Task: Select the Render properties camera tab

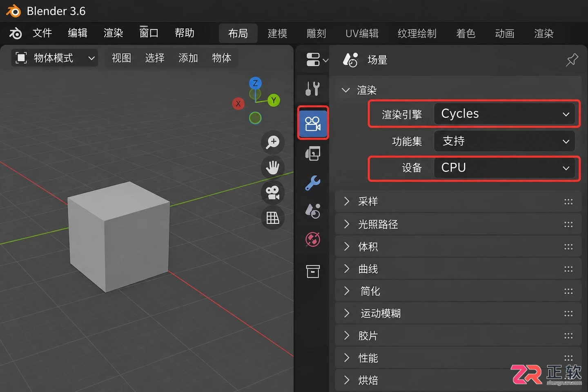Action: click(313, 123)
